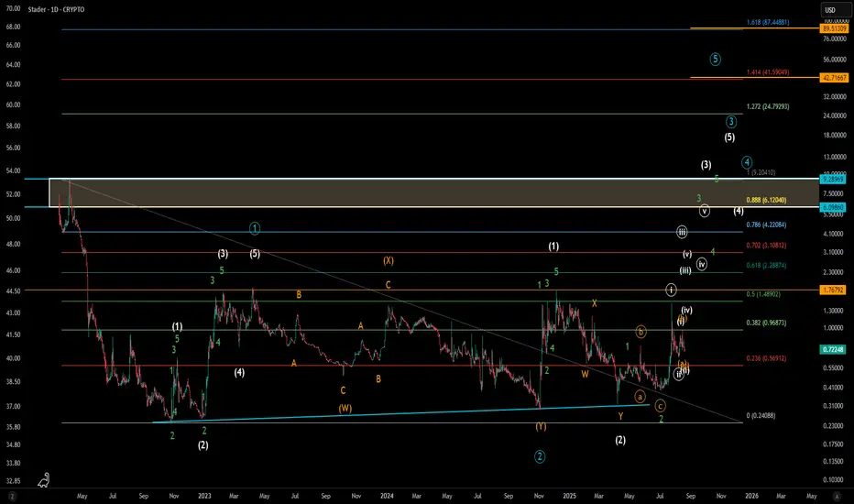Select the 9.28969 cyan price tag
Viewport: 854px width, 504px height.
click(x=833, y=179)
